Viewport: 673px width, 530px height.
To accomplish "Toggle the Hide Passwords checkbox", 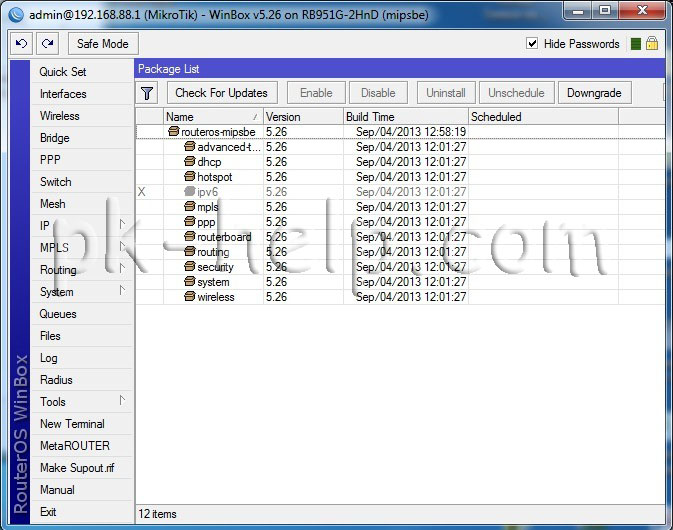I will 532,43.
